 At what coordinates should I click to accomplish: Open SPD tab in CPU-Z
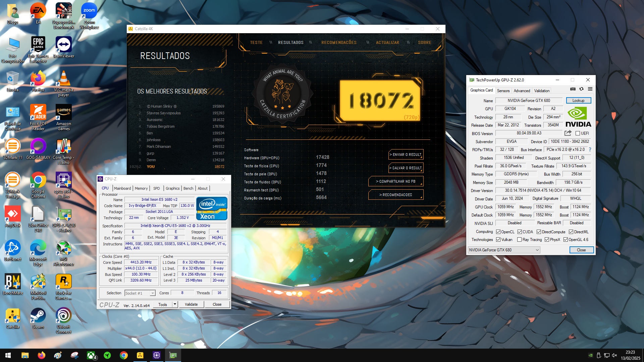157,188
